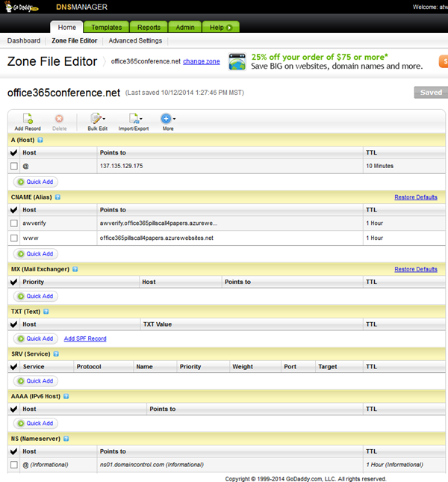Tick the www CNAME record checkbox
Viewport: 448px width, 482px height.
click(x=14, y=238)
